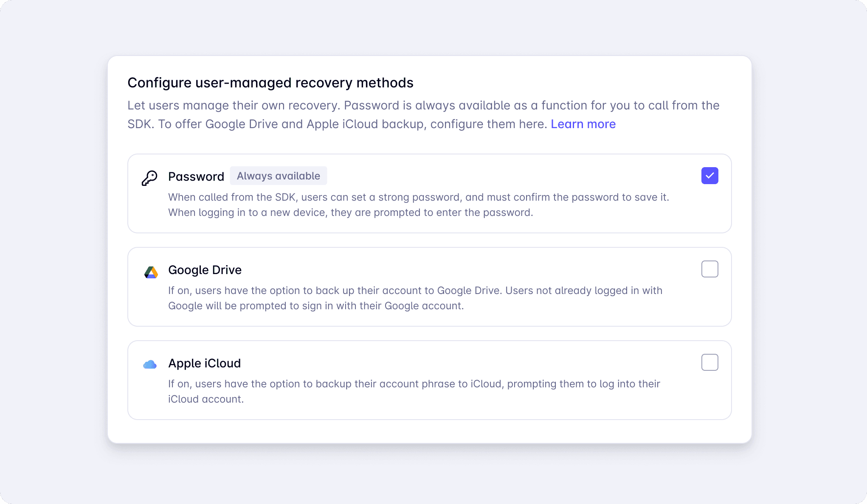Image resolution: width=867 pixels, height=504 pixels.
Task: Click the line about logging in to a new device
Action: [350, 213]
